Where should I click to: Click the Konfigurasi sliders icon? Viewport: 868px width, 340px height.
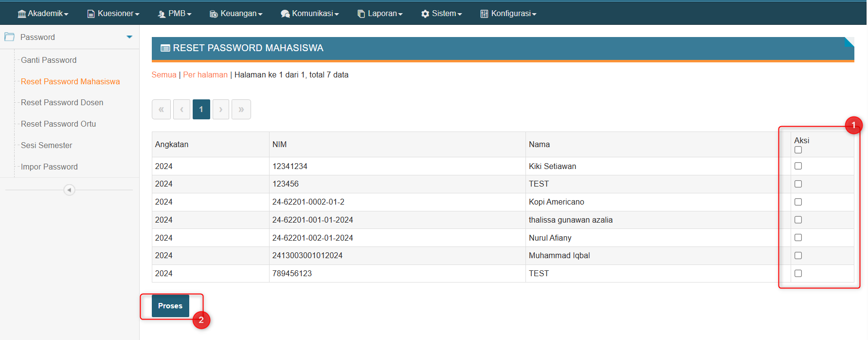(x=484, y=14)
